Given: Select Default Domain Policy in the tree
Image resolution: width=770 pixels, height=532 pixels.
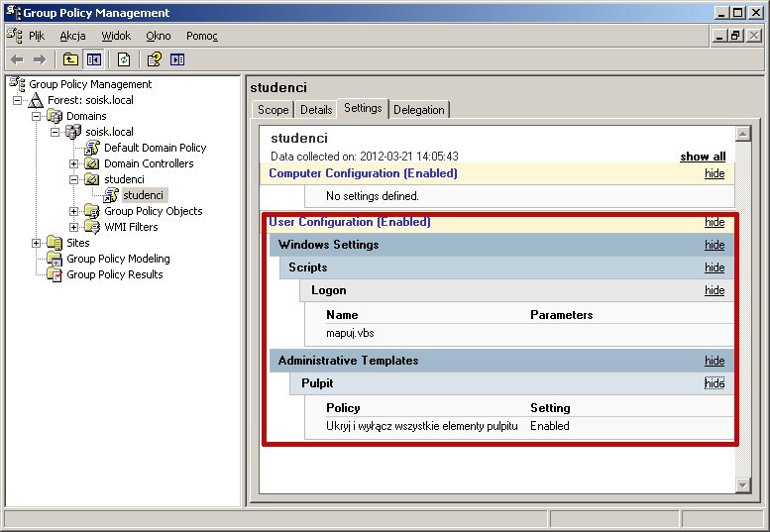Looking at the screenshot, I should point(155,148).
